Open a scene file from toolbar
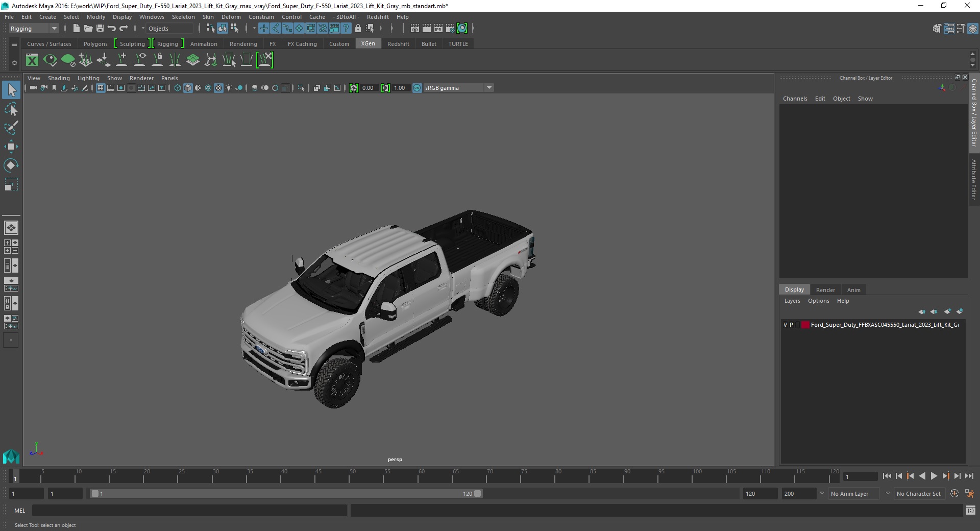This screenshot has height=531, width=980. pyautogui.click(x=88, y=29)
